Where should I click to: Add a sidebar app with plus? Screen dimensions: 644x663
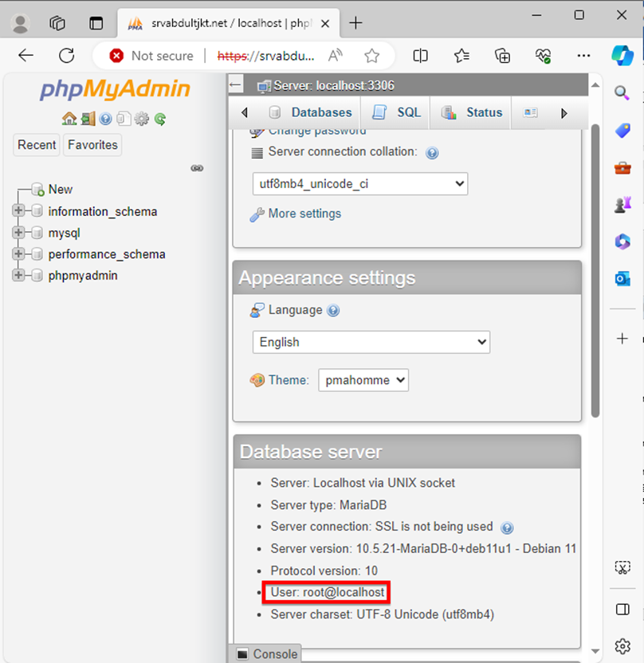pyautogui.click(x=622, y=338)
